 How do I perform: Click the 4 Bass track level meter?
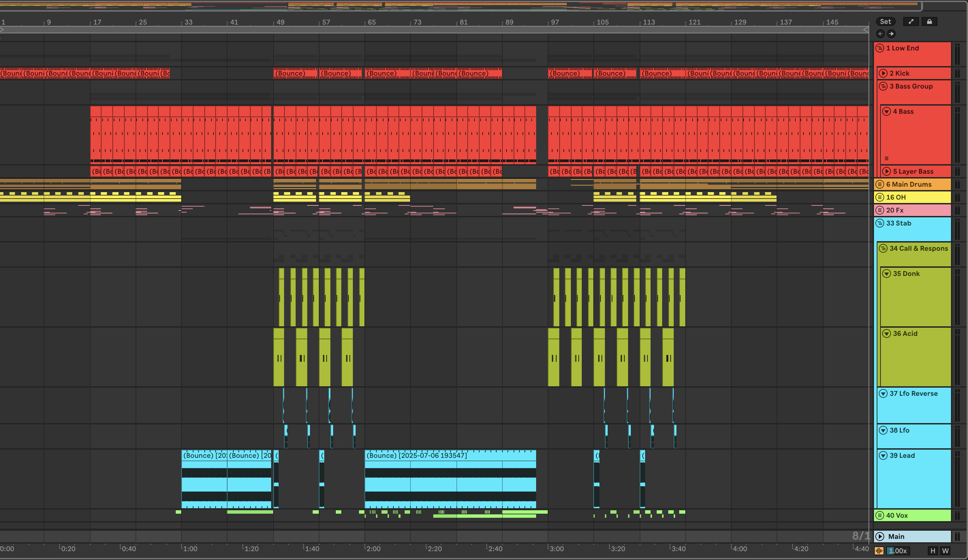pos(957,135)
